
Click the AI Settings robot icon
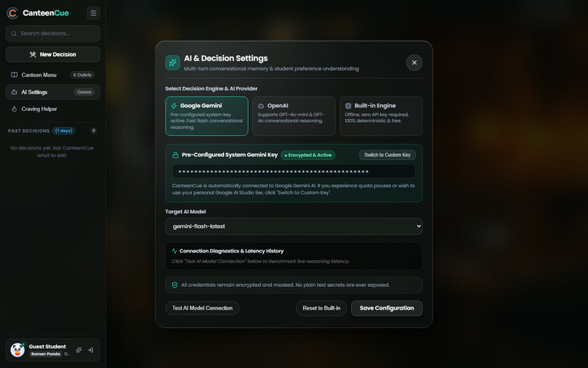click(x=15, y=92)
